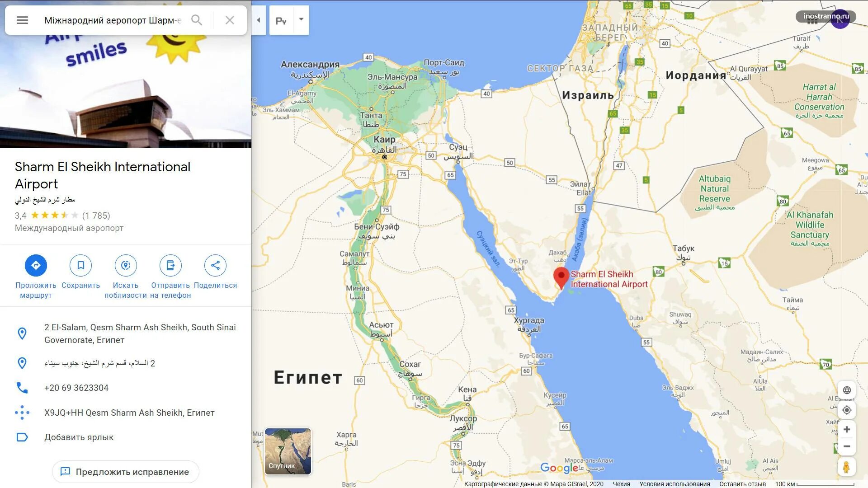Collapse the side panel arrow
Screen dimensions: 868x488
(x=258, y=20)
